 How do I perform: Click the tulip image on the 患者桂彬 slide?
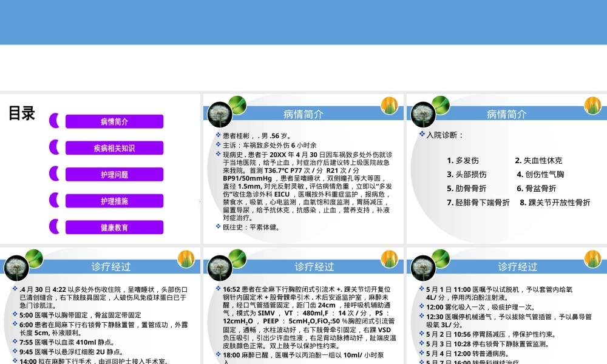click(389, 105)
